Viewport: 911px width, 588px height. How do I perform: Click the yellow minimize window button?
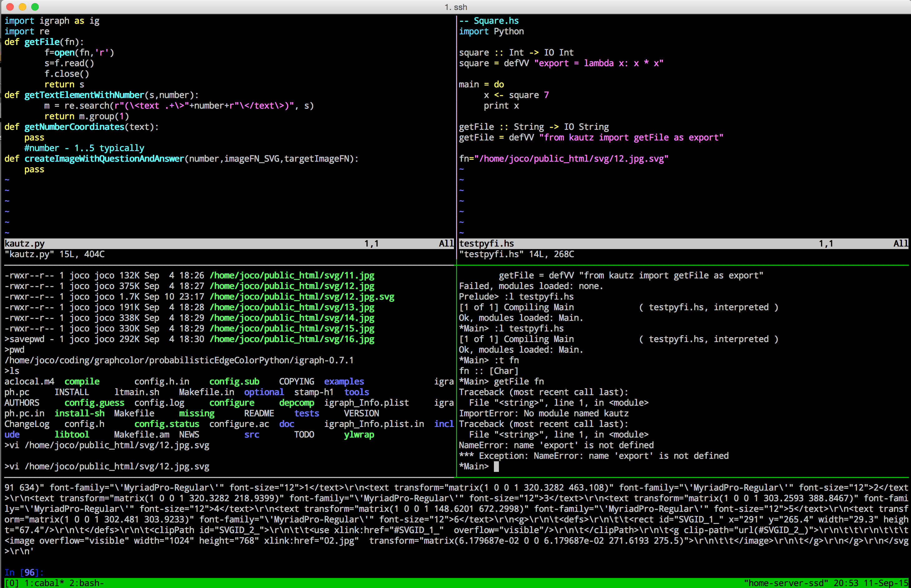(x=22, y=7)
